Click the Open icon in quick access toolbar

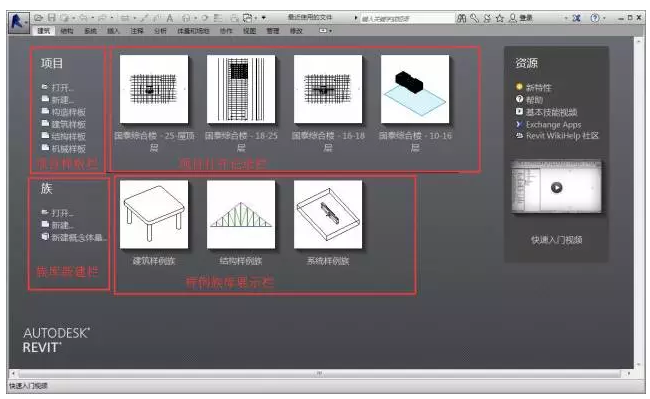pos(39,18)
